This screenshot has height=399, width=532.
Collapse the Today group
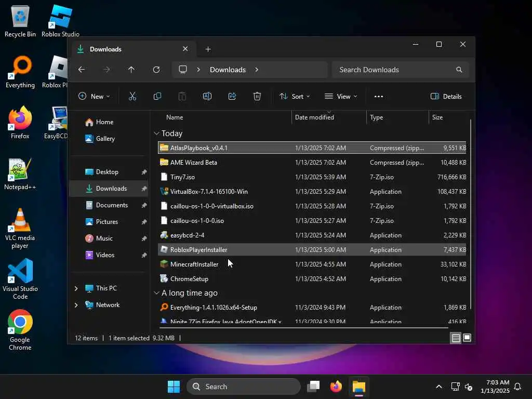pos(156,134)
